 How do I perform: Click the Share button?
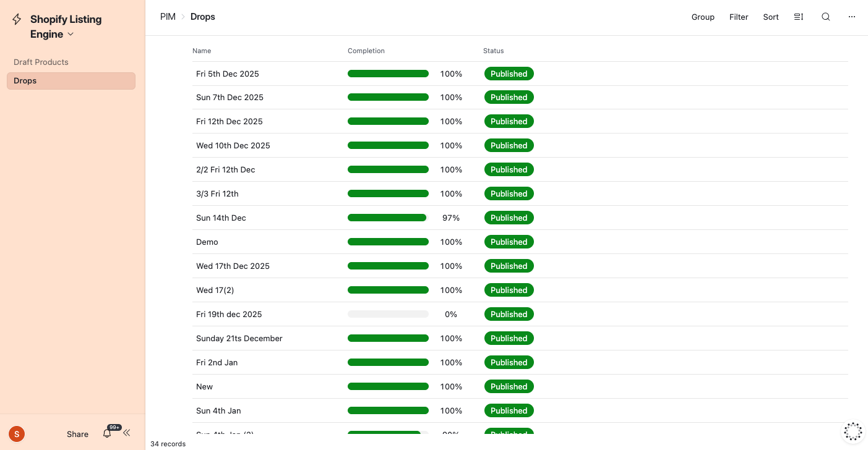[77, 434]
